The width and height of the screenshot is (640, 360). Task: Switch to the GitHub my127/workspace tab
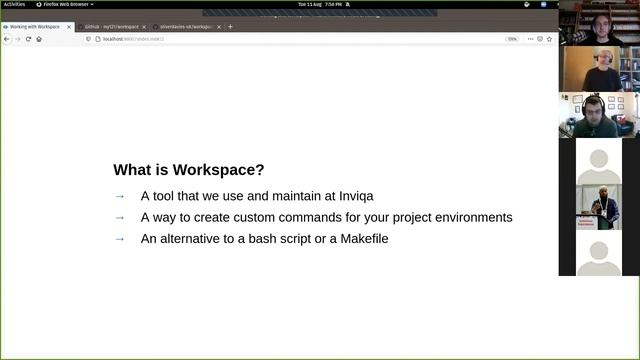point(111,27)
